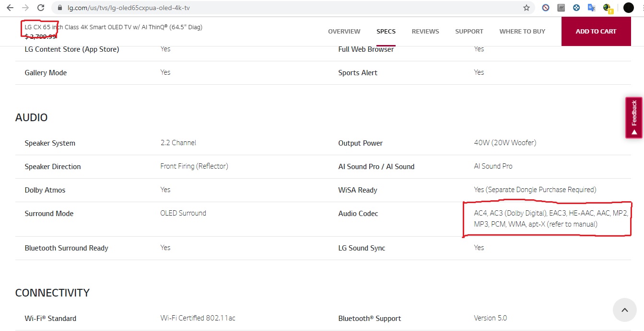Open the Where To Buy tab
Viewport: 644px width, 331px height.
click(x=522, y=31)
